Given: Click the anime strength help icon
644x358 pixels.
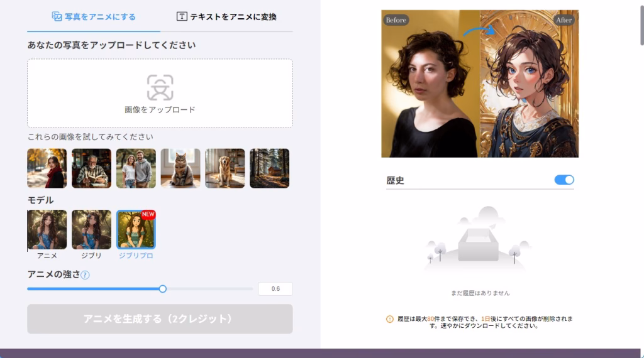Looking at the screenshot, I should (85, 274).
